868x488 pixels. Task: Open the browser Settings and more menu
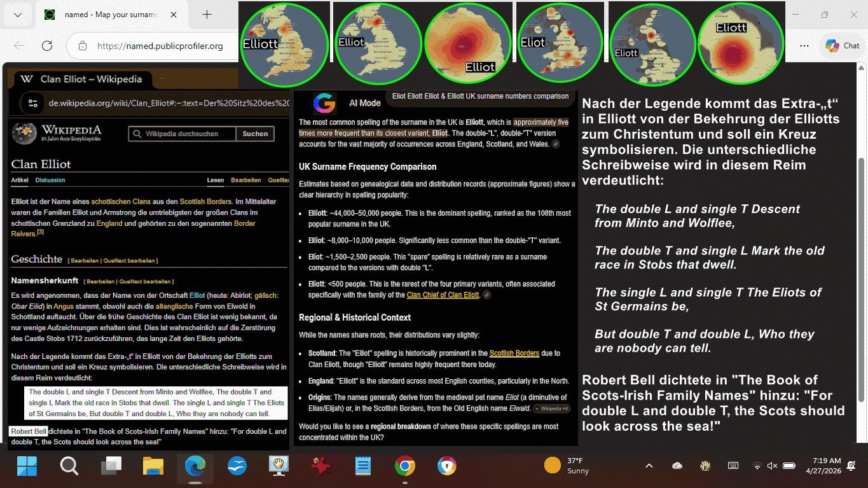click(x=804, y=46)
